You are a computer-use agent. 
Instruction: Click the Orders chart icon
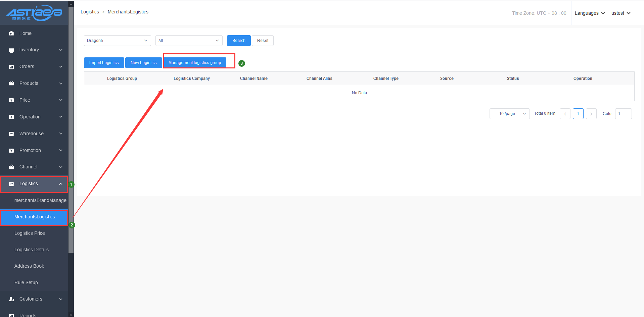11,67
